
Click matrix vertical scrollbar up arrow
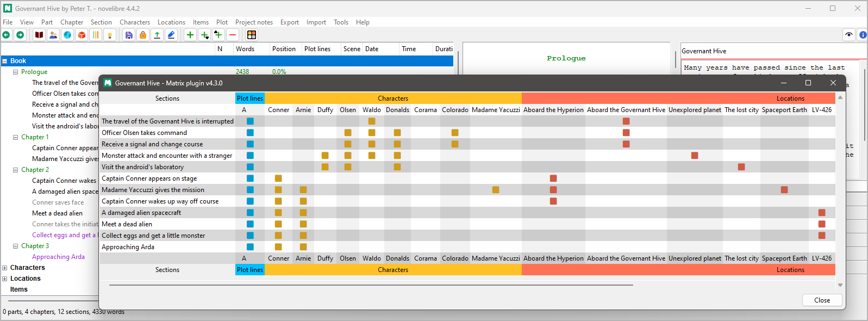point(840,97)
